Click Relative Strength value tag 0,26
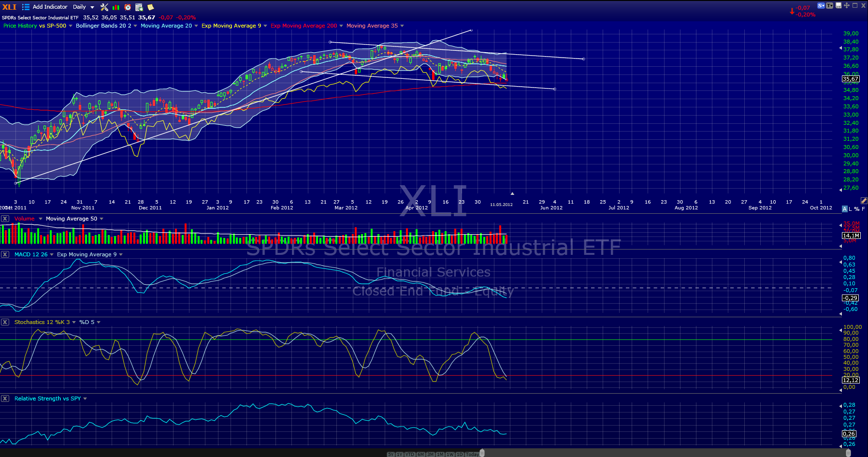This screenshot has width=868, height=457. tap(849, 434)
